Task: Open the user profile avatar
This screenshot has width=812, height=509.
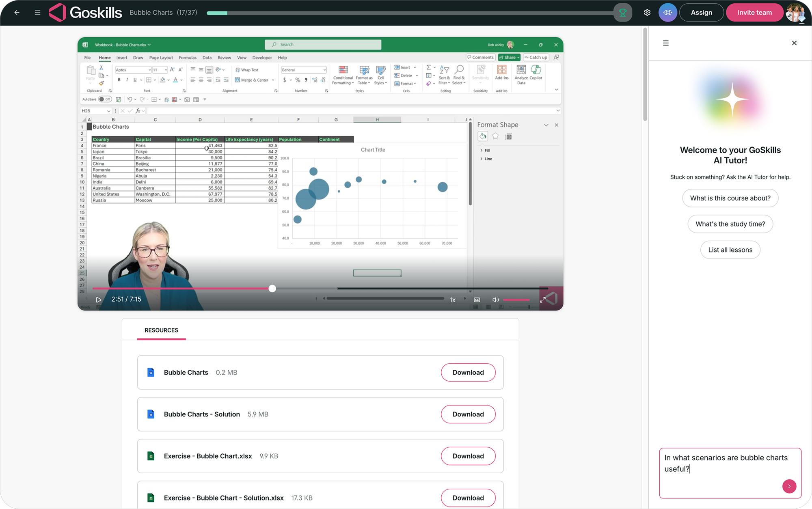Action: (x=796, y=13)
